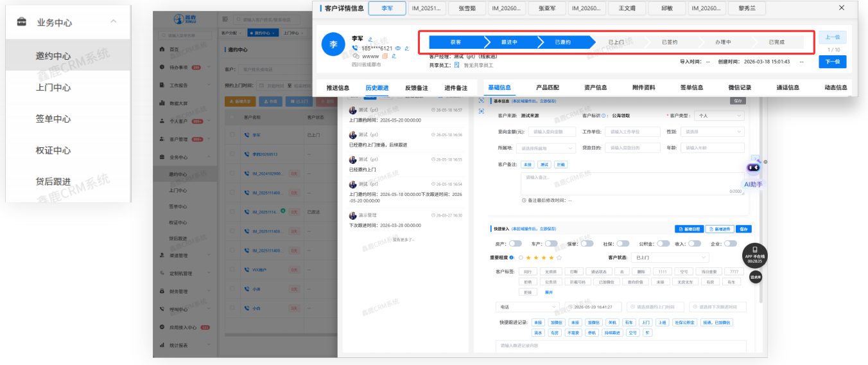The width and height of the screenshot is (868, 365).
Task: Toggle the 车产 switch
Action: pos(551,244)
